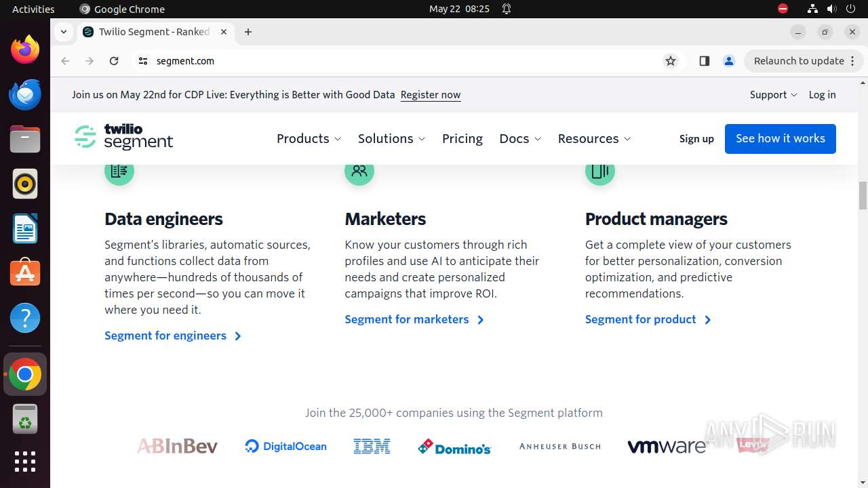Click See how it works button
This screenshot has height=488, width=868.
(x=781, y=139)
